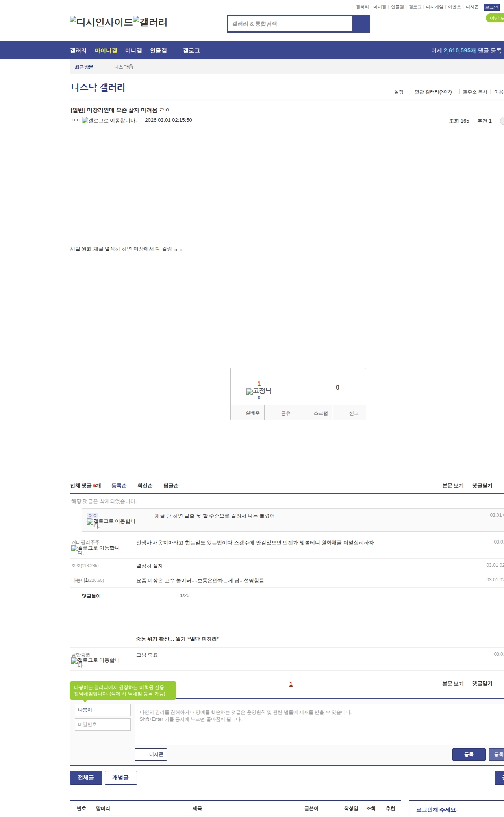Open 갤로그 in the blue navigation bar
Image resolution: width=504 pixels, height=817 pixels.
[x=191, y=51]
